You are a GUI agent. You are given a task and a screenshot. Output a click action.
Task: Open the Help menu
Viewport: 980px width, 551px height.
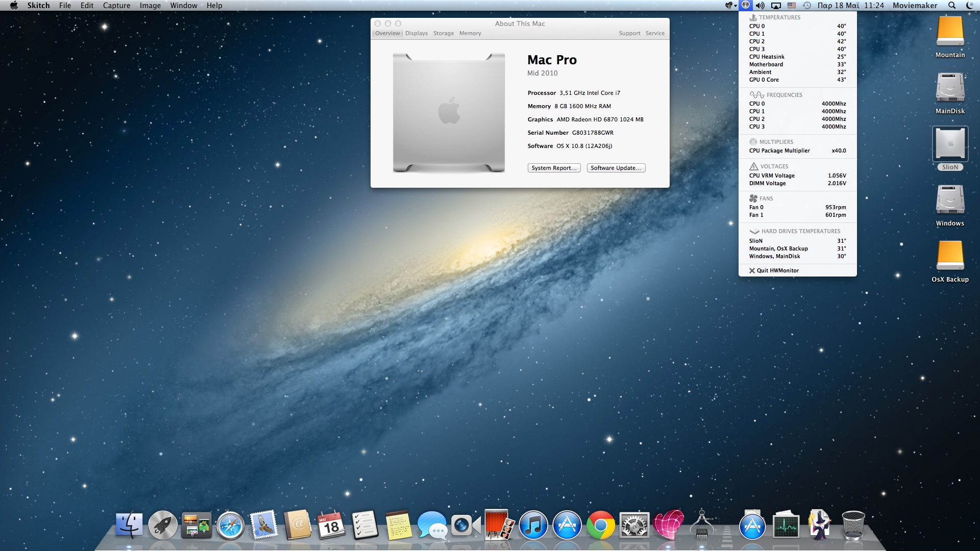214,5
